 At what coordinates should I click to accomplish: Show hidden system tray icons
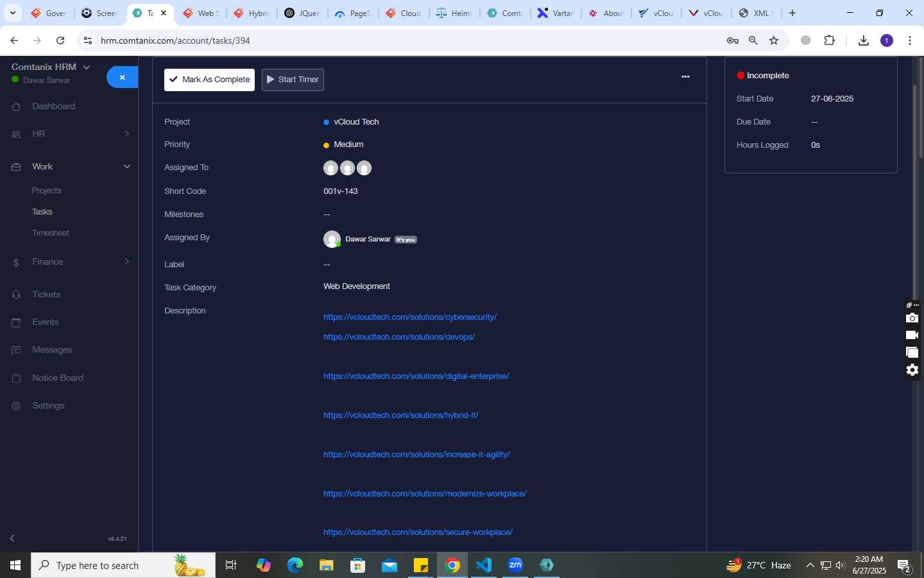tap(810, 565)
